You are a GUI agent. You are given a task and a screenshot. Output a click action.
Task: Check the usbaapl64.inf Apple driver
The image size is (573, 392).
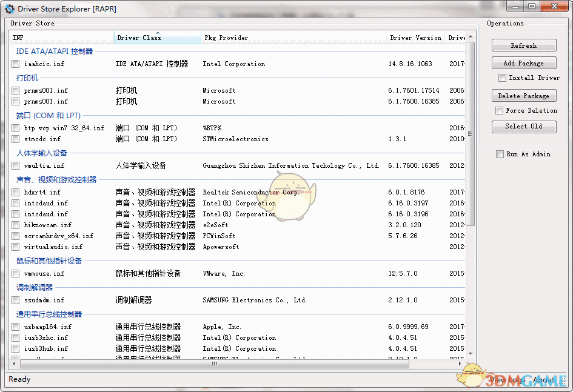tap(15, 327)
